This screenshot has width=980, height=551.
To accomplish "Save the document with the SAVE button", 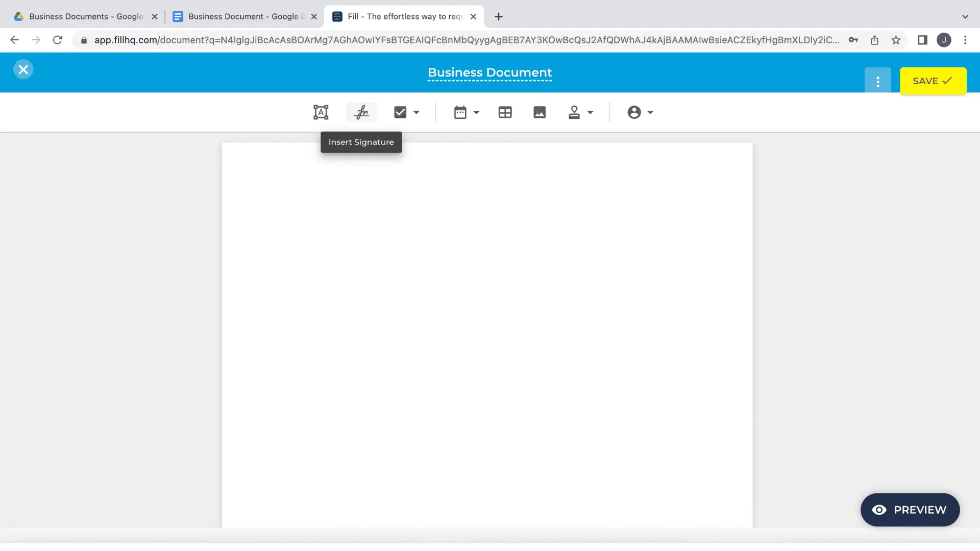I will (933, 81).
